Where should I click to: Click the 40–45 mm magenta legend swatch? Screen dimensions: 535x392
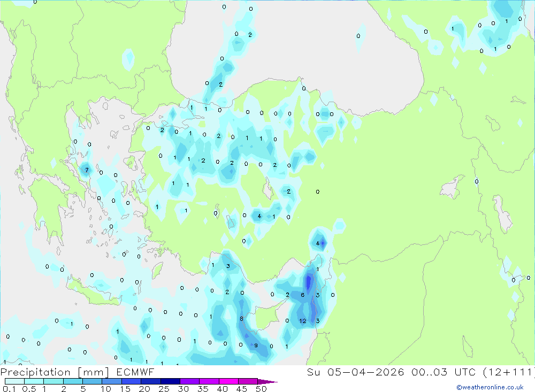(228, 381)
